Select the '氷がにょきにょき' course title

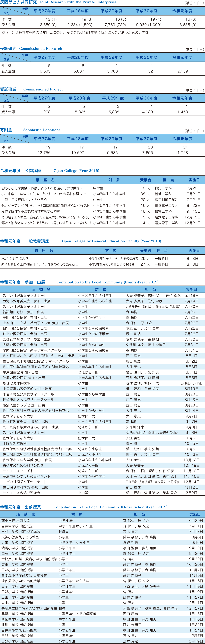click(x=15, y=259)
